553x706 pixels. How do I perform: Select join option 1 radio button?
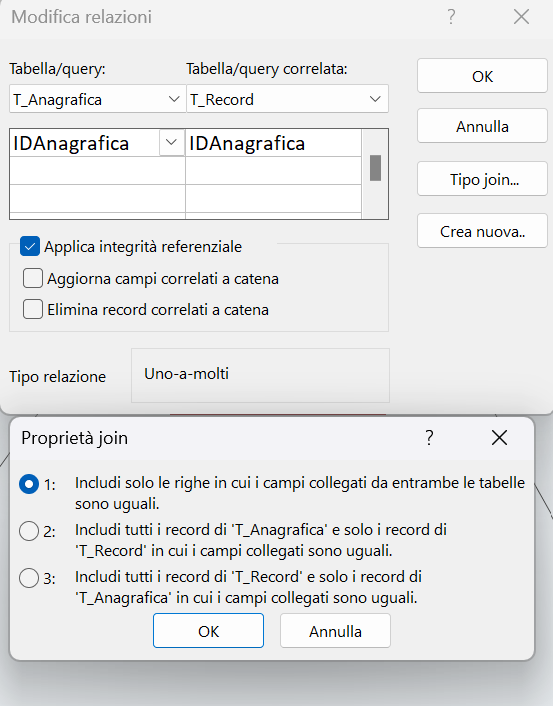(29, 484)
